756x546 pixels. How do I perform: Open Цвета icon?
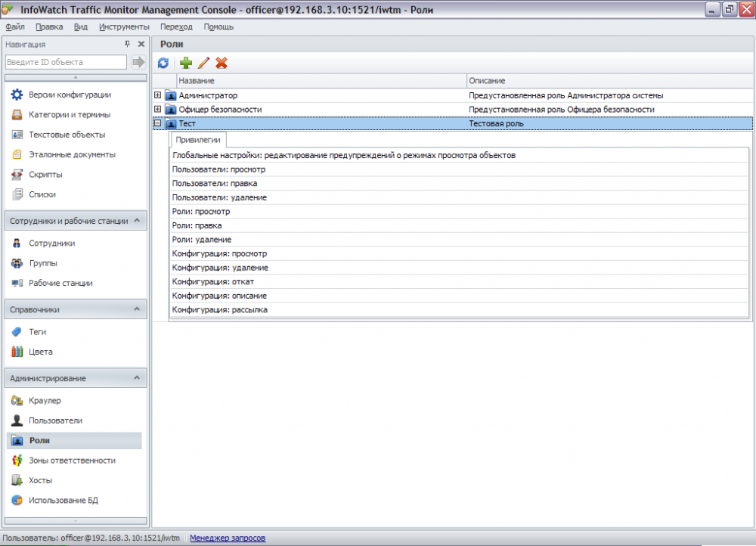(17, 352)
